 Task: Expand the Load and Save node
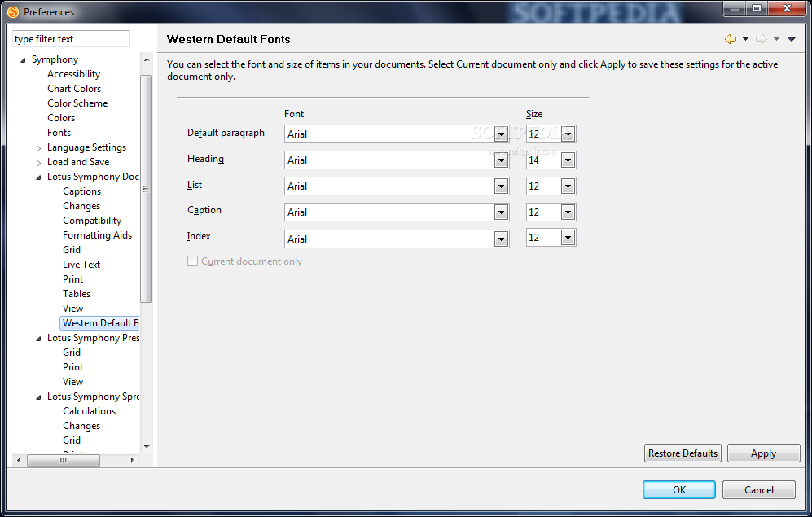click(x=38, y=163)
